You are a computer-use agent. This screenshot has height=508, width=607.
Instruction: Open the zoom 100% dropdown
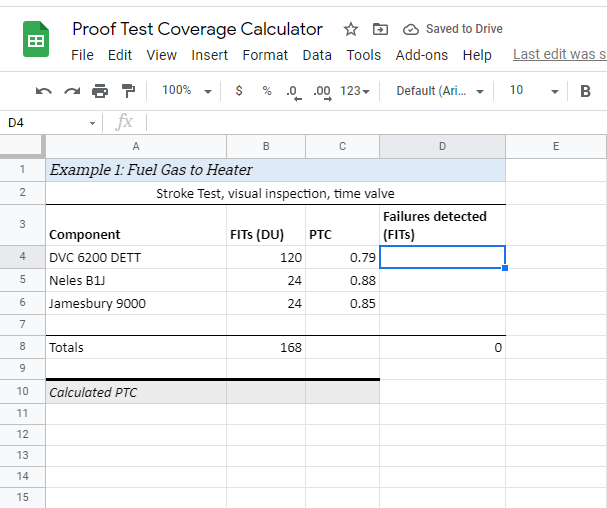[187, 91]
